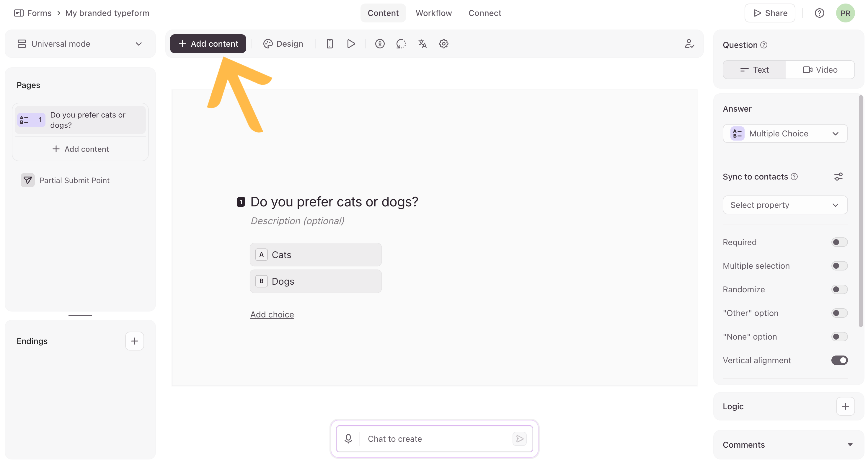
Task: Open the form settings gear
Action: point(443,44)
